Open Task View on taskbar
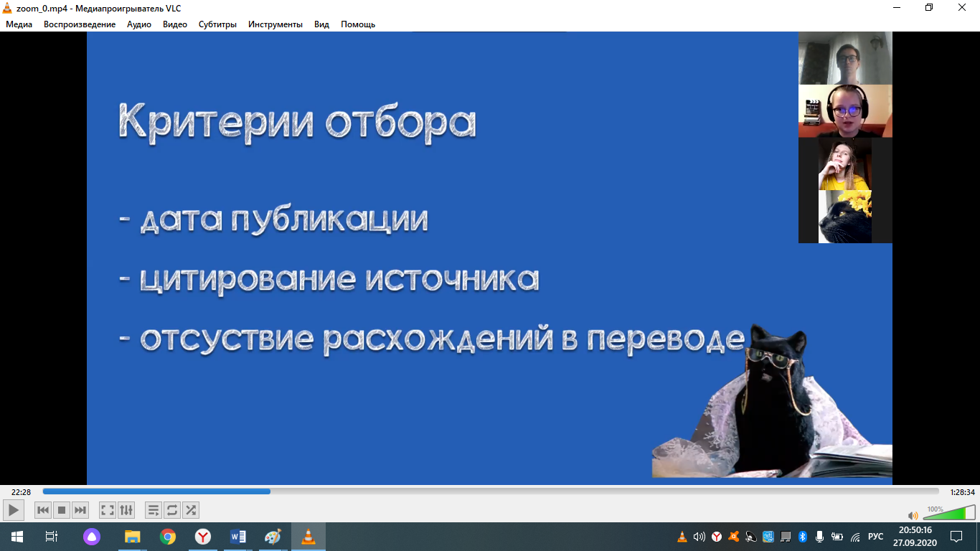This screenshot has height=551, width=980. [x=51, y=537]
